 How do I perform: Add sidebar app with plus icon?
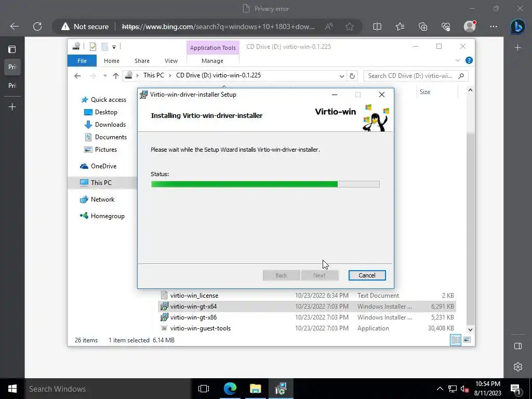[x=518, y=48]
